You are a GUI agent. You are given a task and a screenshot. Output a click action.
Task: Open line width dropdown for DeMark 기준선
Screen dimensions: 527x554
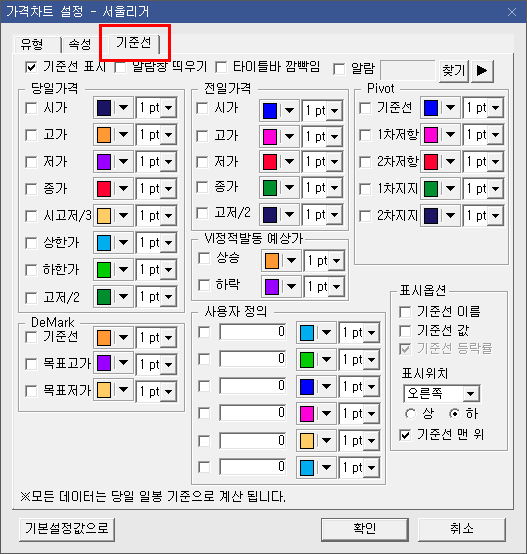coord(168,338)
